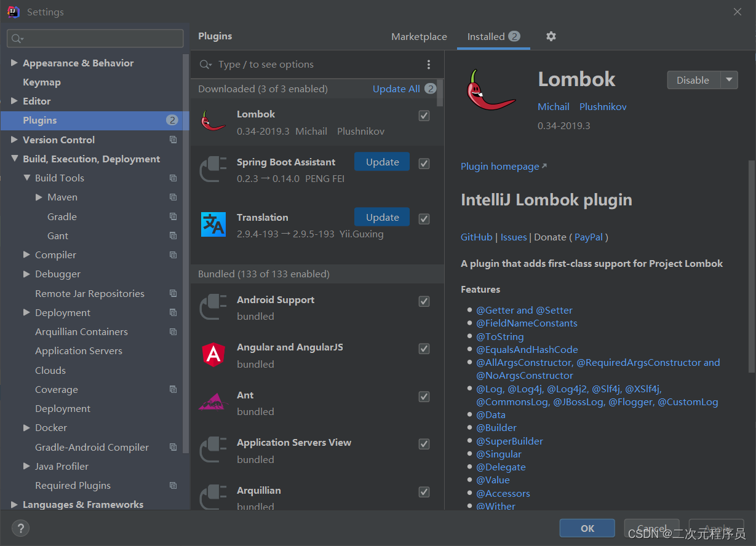Click the project-level icon beside Gant

[x=173, y=235]
